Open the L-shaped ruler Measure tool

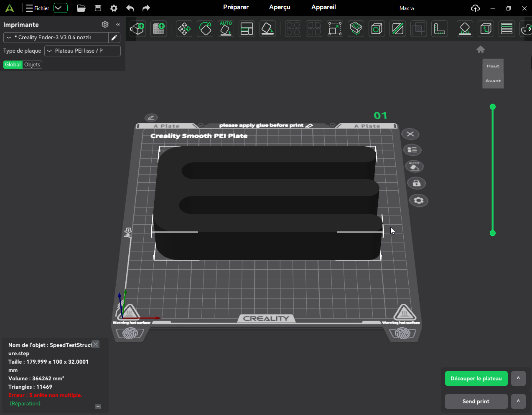click(x=439, y=29)
